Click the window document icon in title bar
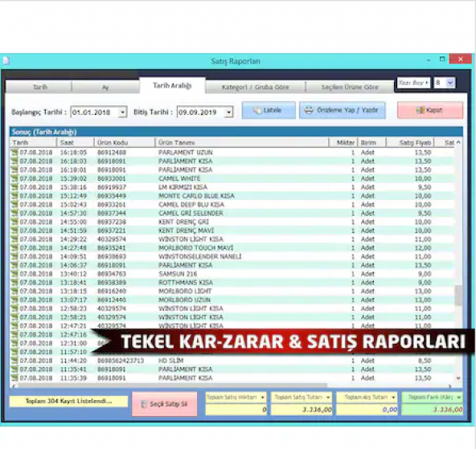 pos(6,60)
